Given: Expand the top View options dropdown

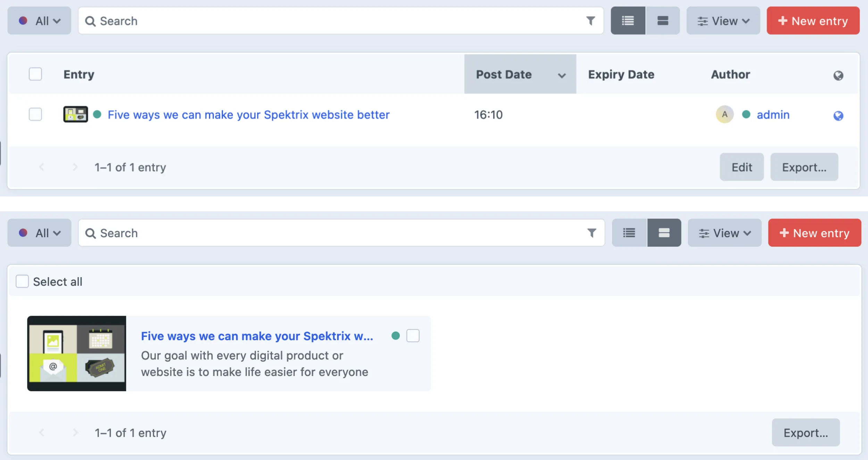Looking at the screenshot, I should (x=723, y=21).
